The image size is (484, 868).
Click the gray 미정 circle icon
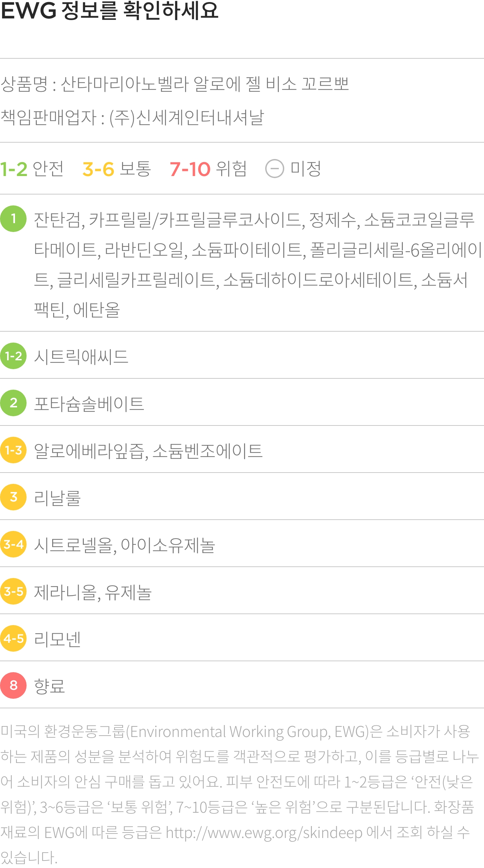pos(275,169)
